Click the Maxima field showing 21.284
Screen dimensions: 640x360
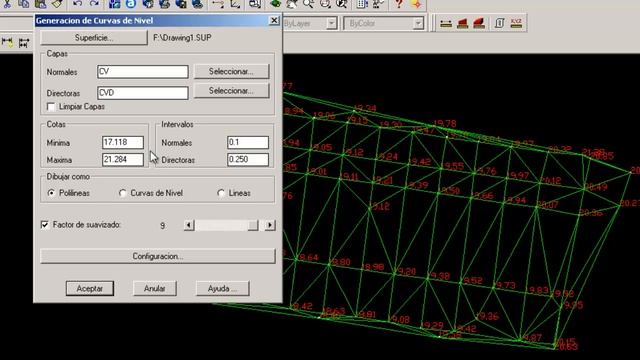coord(123,159)
